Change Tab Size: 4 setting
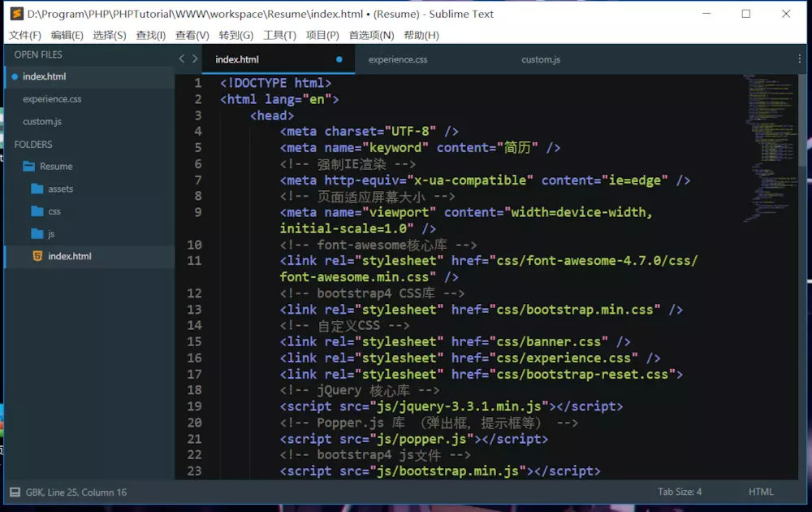The width and height of the screenshot is (812, 512). (x=680, y=492)
